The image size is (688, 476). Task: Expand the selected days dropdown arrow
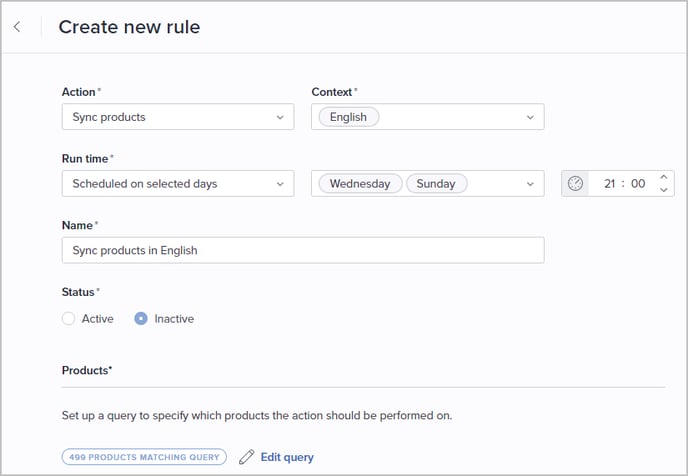point(530,184)
